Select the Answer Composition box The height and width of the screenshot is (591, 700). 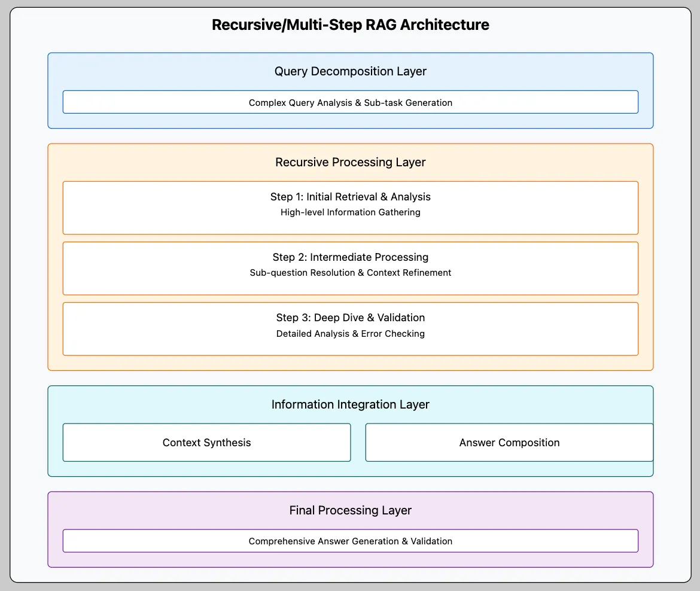(x=509, y=443)
